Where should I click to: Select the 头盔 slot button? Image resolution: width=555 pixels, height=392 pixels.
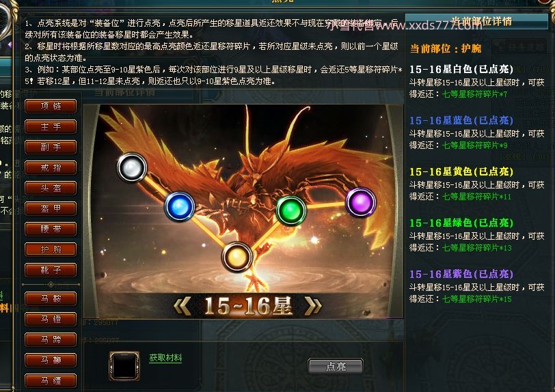pos(51,188)
